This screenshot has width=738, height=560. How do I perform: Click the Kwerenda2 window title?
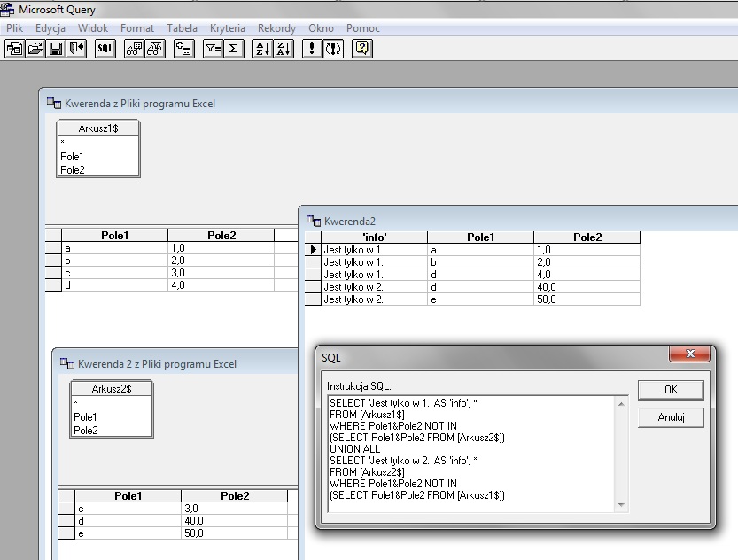pyautogui.click(x=350, y=222)
